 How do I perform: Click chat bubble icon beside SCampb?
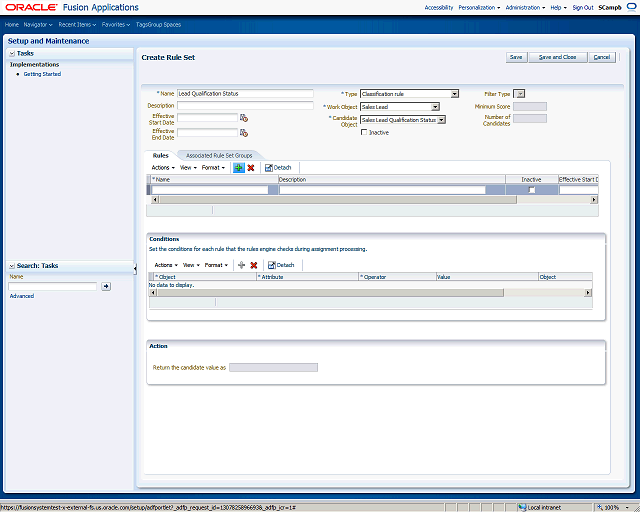(631, 7)
